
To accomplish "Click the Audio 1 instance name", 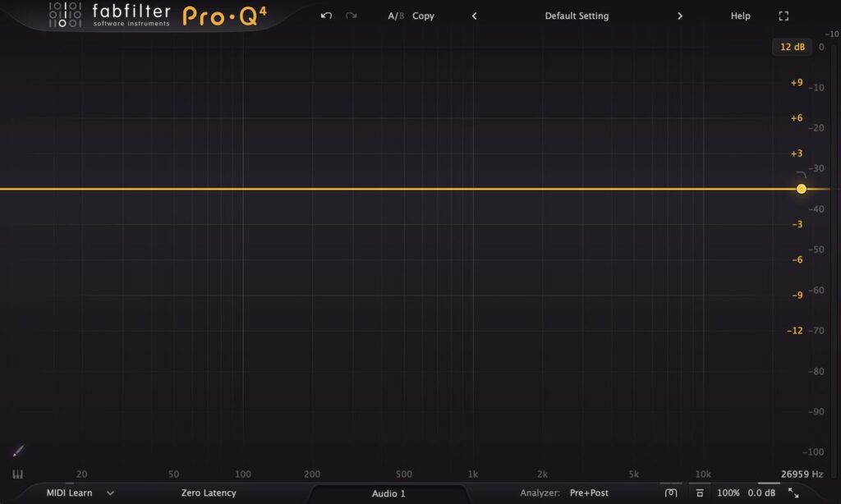I will tap(388, 493).
